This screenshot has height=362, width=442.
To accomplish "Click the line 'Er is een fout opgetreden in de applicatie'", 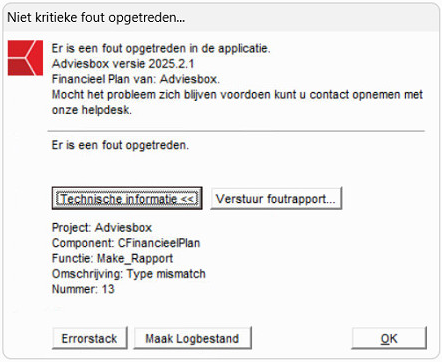I will pyautogui.click(x=161, y=48).
